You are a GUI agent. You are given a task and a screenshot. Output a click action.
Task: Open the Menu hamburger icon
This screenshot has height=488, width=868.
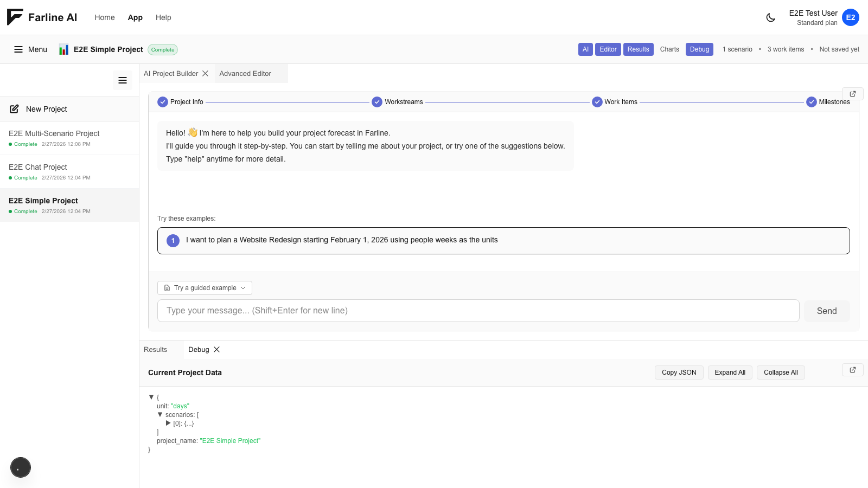coord(18,49)
